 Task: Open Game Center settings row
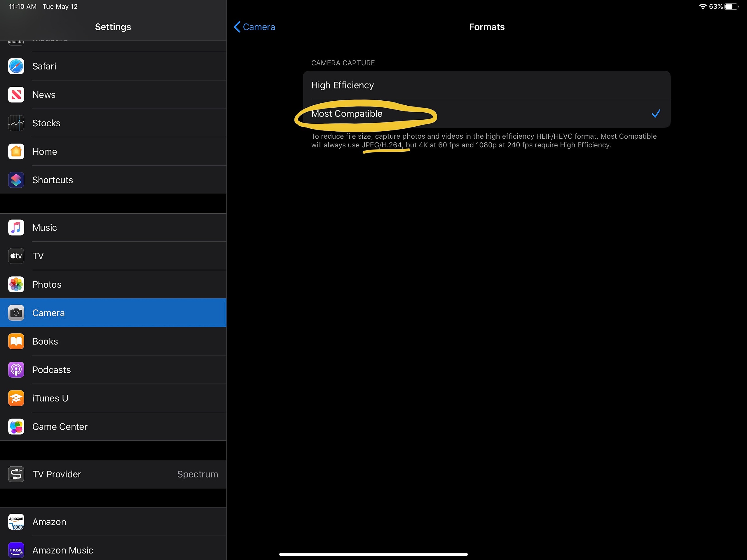113,427
